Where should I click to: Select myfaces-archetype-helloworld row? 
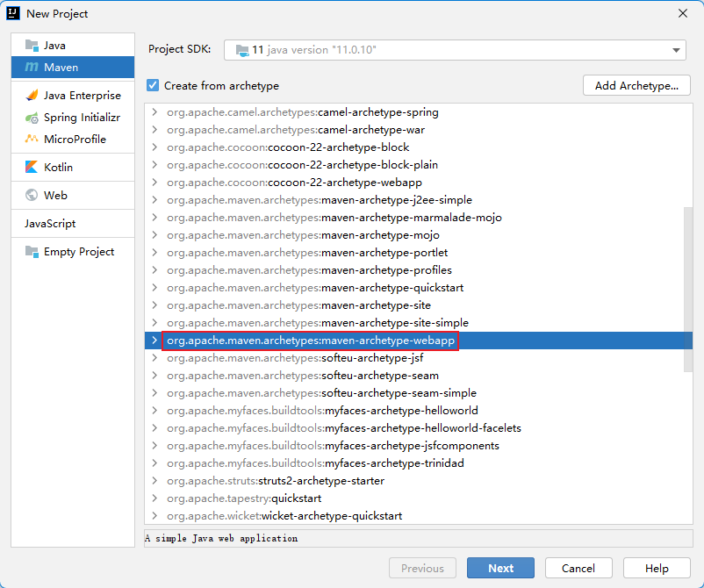[419, 410]
